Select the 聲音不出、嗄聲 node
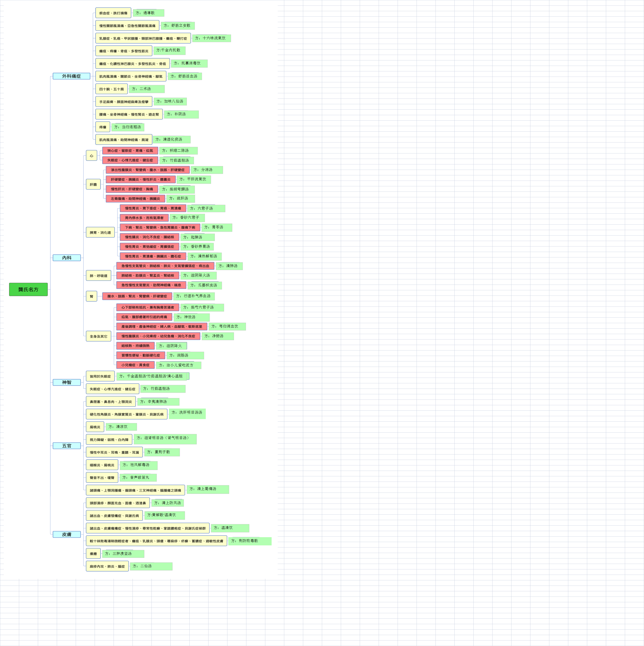 click(102, 477)
